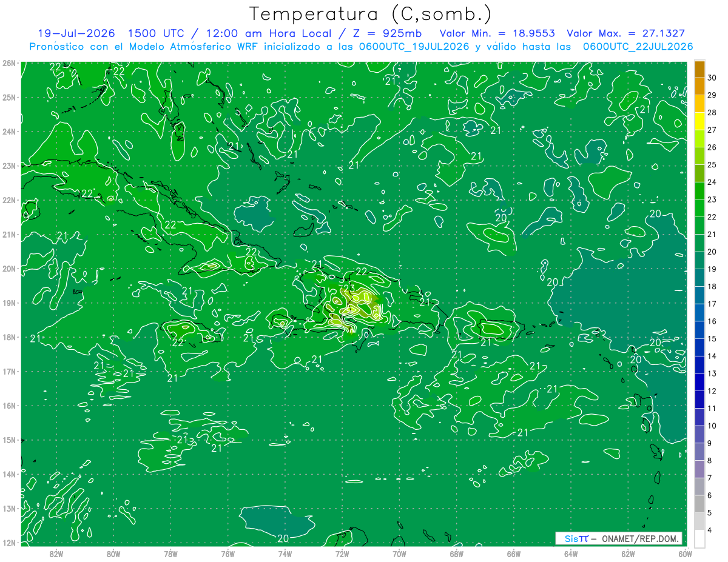Image resolution: width=728 pixels, height=562 pixels.
Task: Click the '78W' longitude axis label
Action: click(170, 554)
